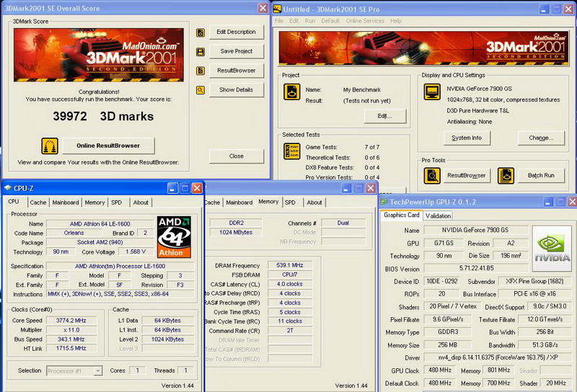Click the Edit... project button
577x392 pixels.
pos(385,116)
